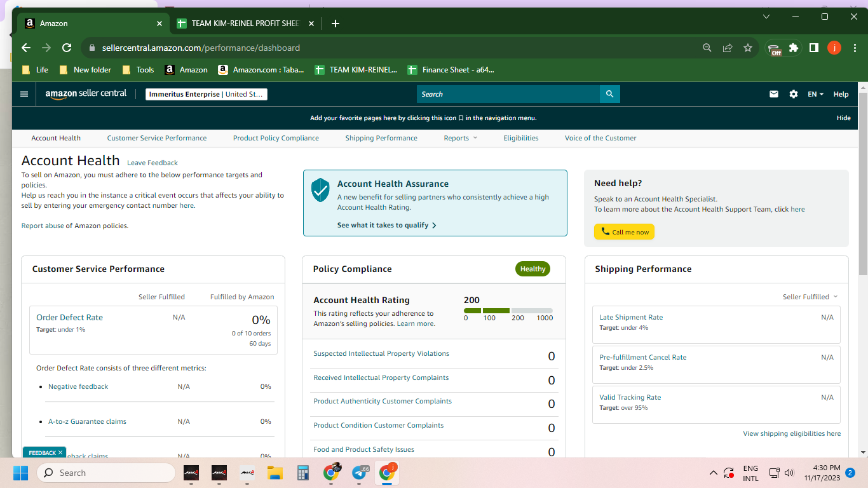Go to the Product Policy Compliance tab
This screenshot has width=868, height=488.
pos(276,138)
